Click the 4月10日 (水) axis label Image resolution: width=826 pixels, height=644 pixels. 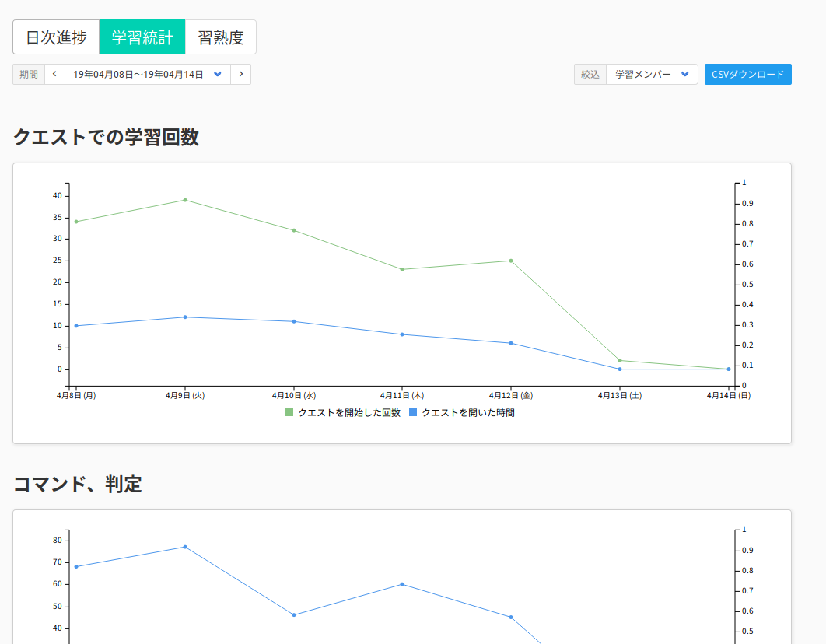click(294, 395)
